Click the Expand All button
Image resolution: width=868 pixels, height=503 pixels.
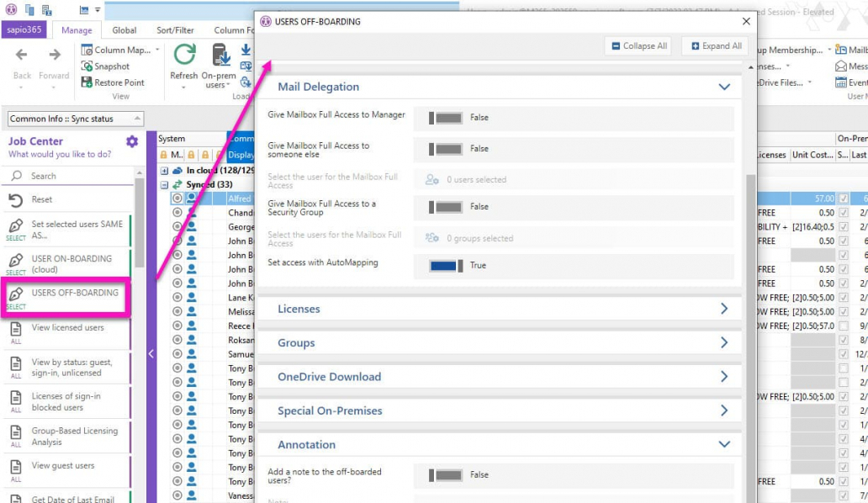click(x=715, y=46)
